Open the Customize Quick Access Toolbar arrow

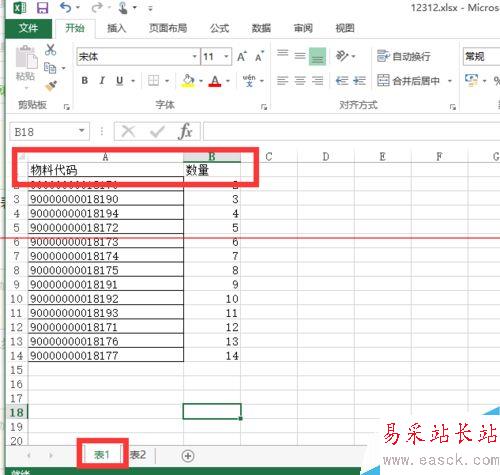tap(150, 8)
